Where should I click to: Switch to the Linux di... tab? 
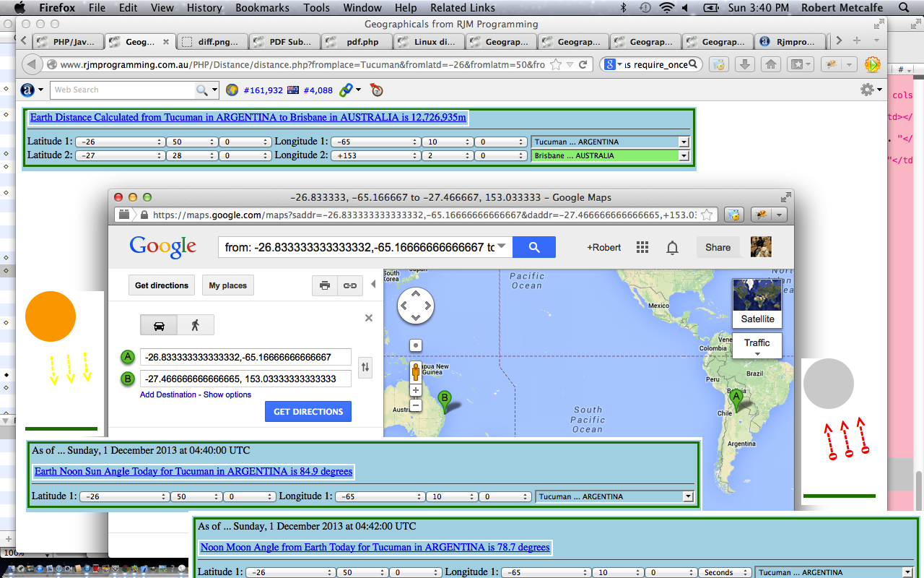click(429, 41)
